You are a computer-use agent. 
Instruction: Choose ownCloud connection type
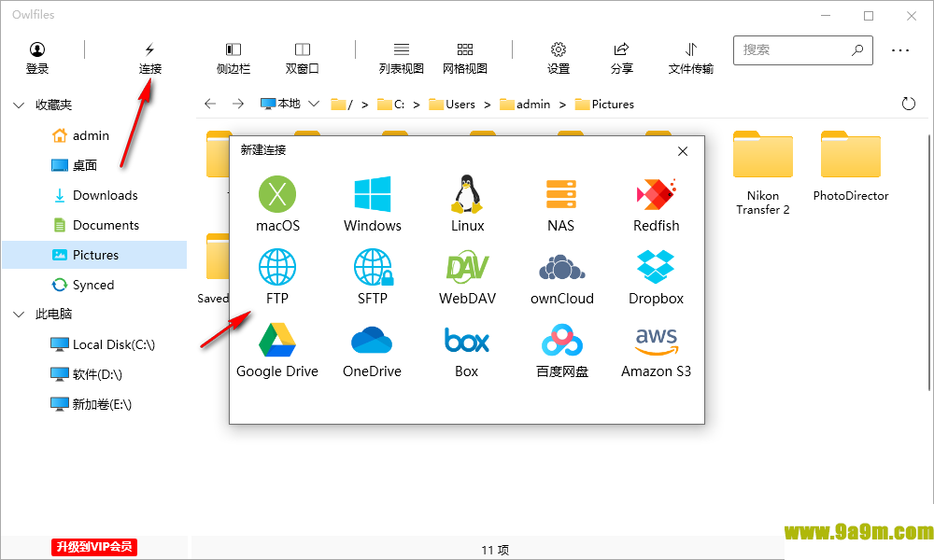[561, 277]
